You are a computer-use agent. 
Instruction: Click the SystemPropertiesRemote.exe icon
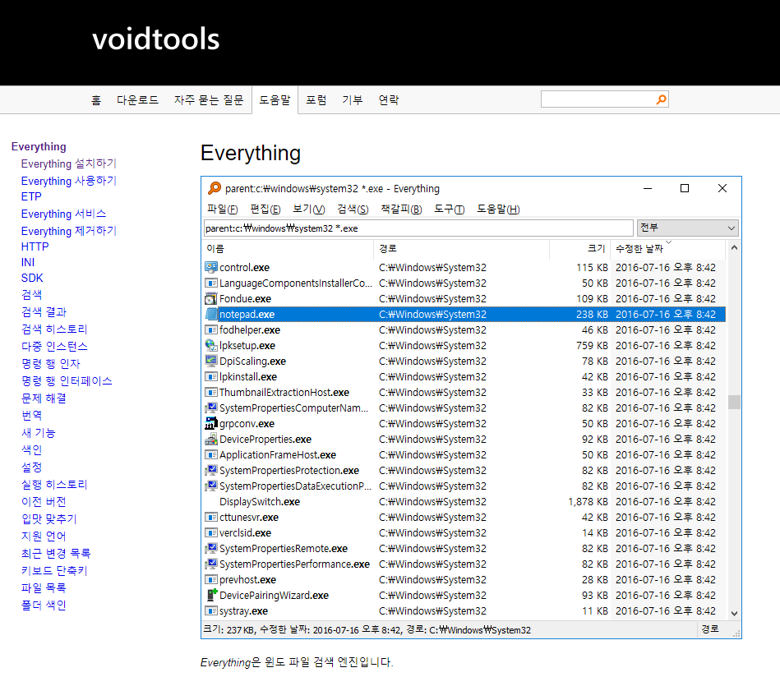pos(211,548)
